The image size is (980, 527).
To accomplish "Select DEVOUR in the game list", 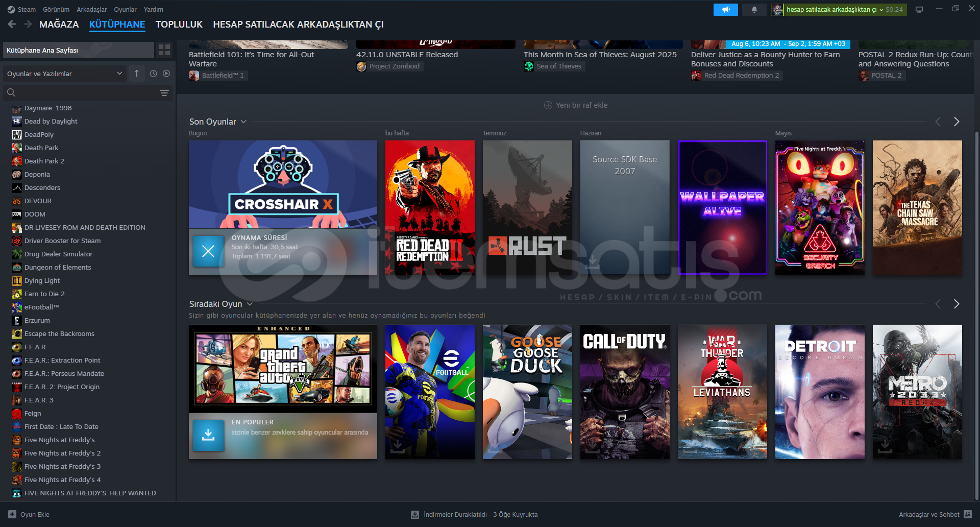I will pyautogui.click(x=38, y=201).
